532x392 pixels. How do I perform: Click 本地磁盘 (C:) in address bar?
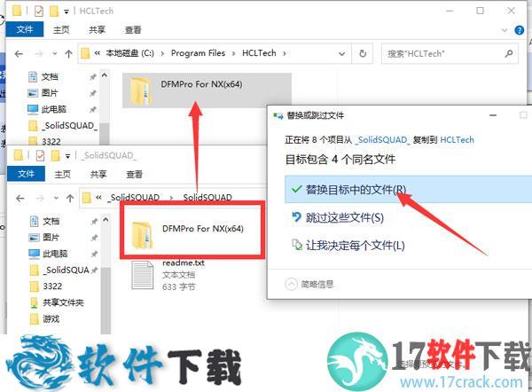[x=130, y=53]
